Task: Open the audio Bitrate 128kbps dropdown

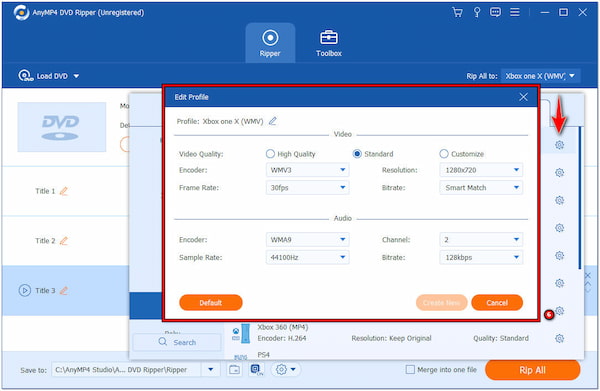Action: click(481, 257)
